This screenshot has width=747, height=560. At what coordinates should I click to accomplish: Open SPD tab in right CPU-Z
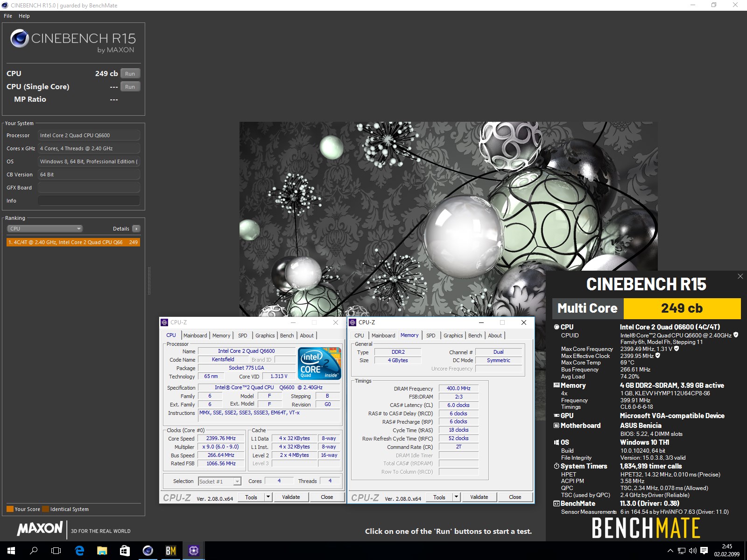coord(431,336)
